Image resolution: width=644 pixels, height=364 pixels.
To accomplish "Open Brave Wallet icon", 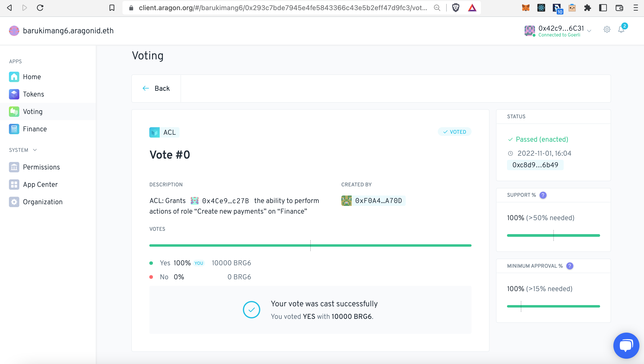I will click(619, 8).
